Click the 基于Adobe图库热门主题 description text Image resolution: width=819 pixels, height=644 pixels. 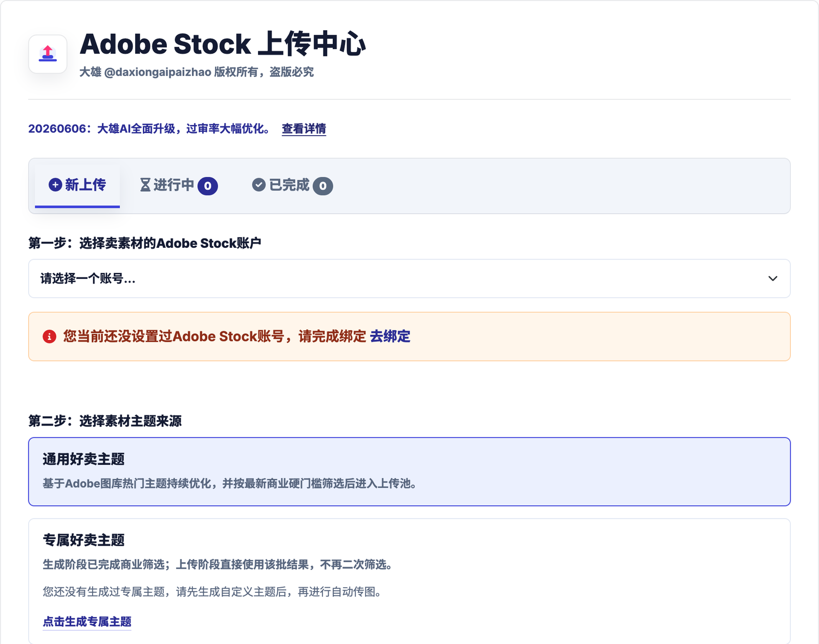[x=230, y=483]
